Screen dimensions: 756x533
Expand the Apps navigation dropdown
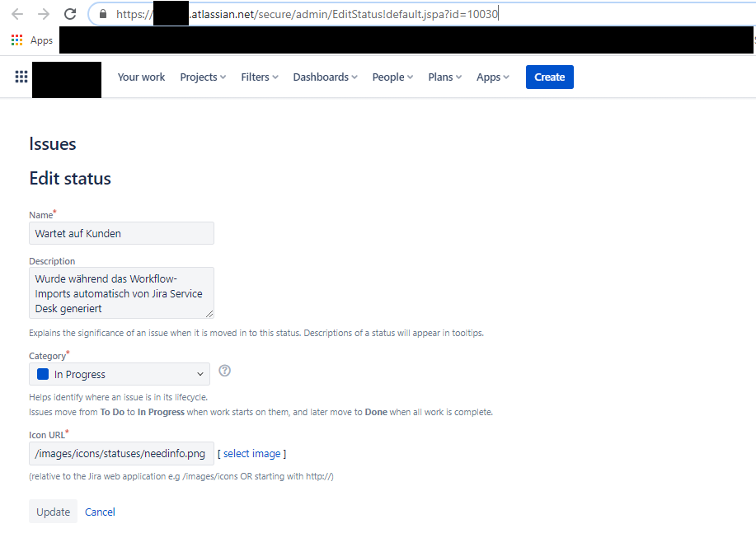tap(493, 77)
